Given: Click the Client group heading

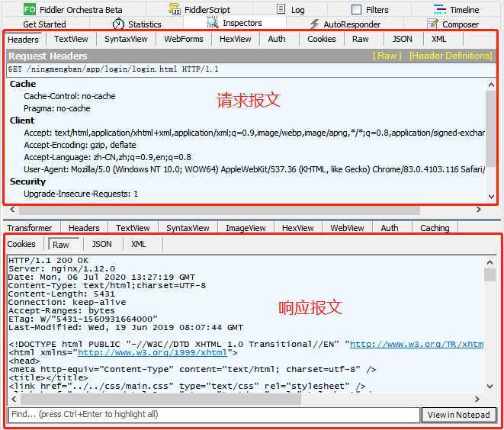Looking at the screenshot, I should pos(22,120).
